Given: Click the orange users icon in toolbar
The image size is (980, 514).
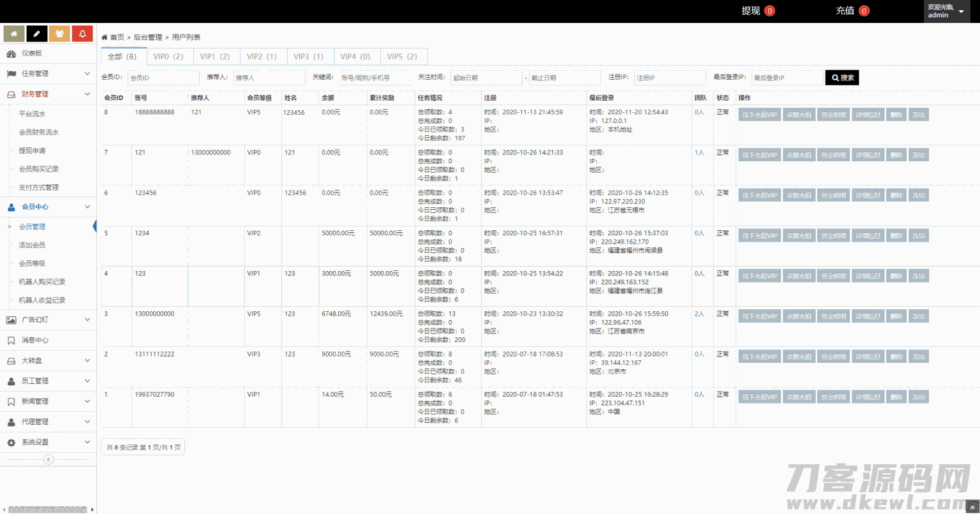Looking at the screenshot, I should coord(59,33).
